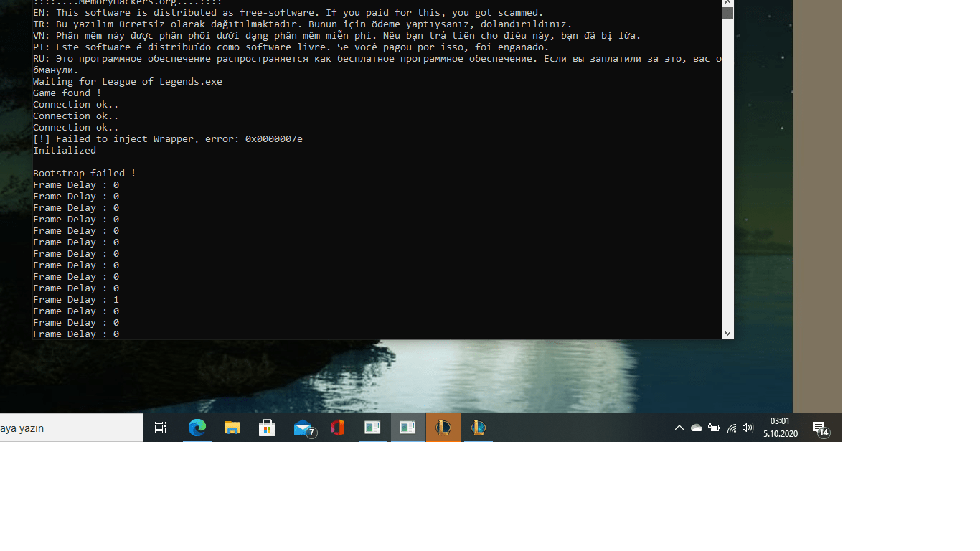Click the 'VN: Phần mềm này' line
Image resolution: width=980 pixels, height=551 pixels.
click(x=337, y=35)
